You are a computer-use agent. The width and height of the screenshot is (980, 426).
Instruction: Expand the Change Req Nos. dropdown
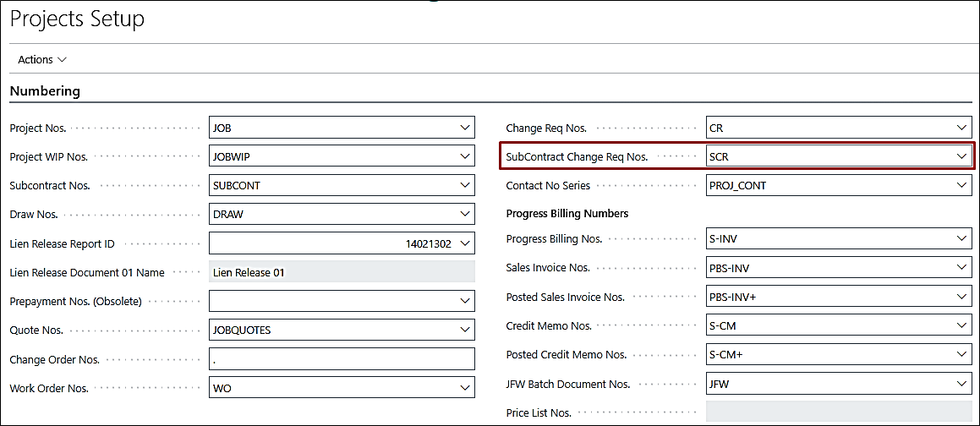961,128
